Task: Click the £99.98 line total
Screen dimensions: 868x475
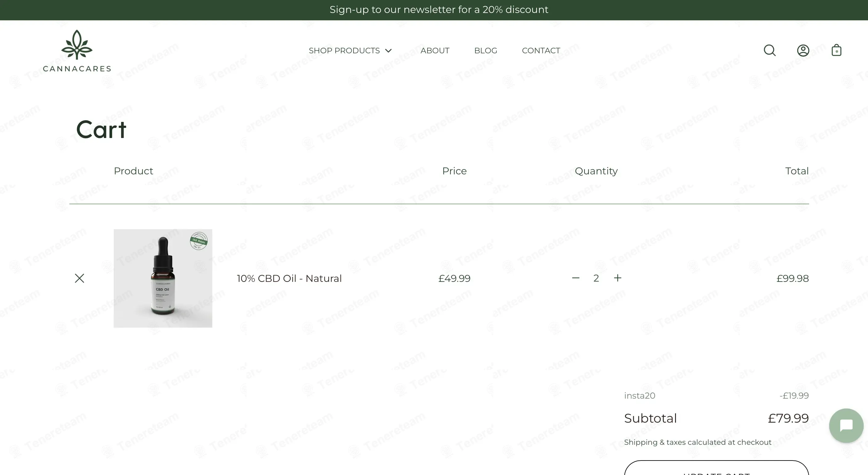Action: [792, 278]
